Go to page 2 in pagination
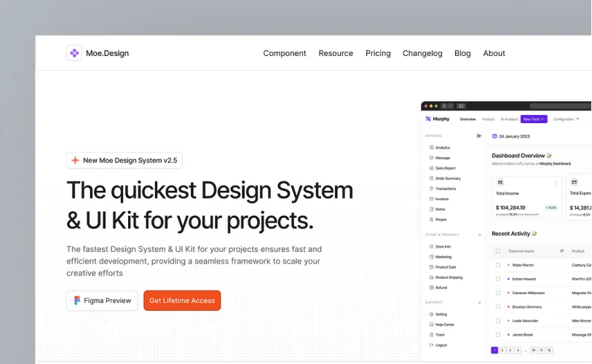The height and width of the screenshot is (364, 592). click(x=502, y=350)
